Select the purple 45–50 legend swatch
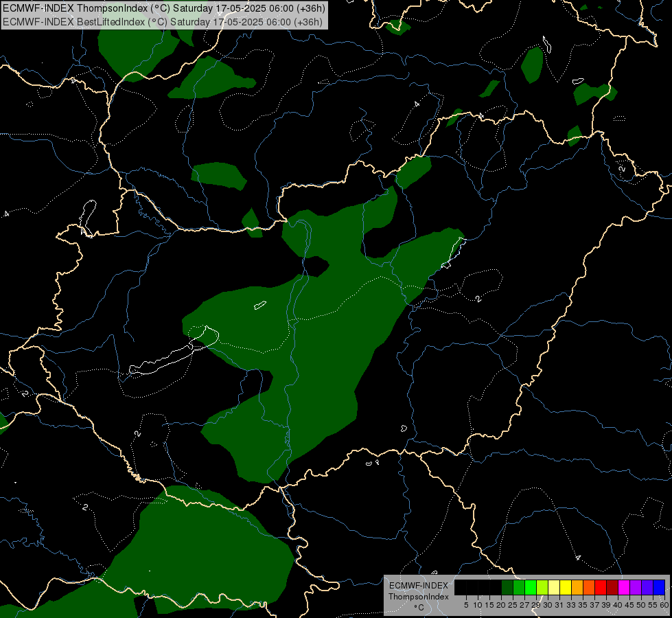Screen dimensions: 672x618 tap(636, 587)
